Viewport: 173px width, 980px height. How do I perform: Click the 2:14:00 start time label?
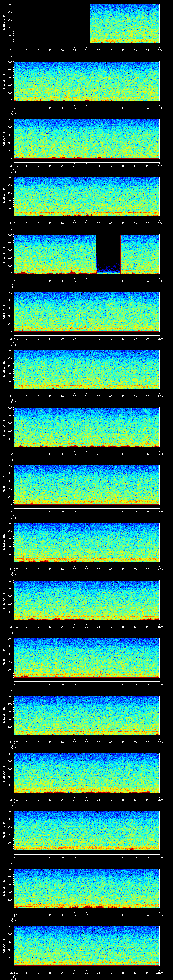click(14, 627)
